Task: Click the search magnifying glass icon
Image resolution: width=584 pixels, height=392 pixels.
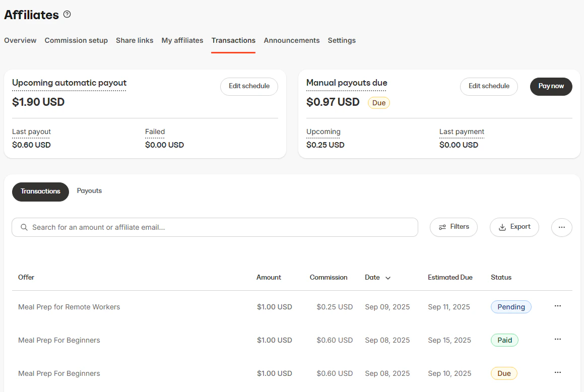Action: tap(24, 227)
